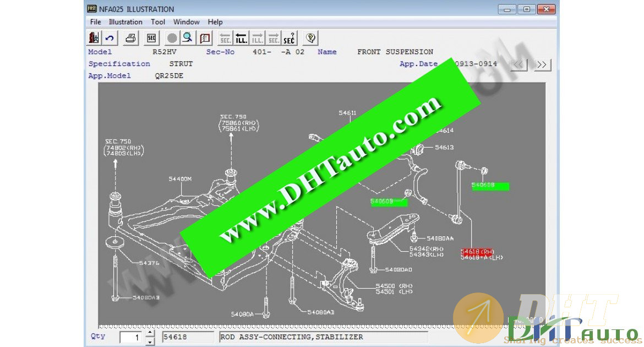
Task: Open the Window menu
Action: (x=186, y=22)
